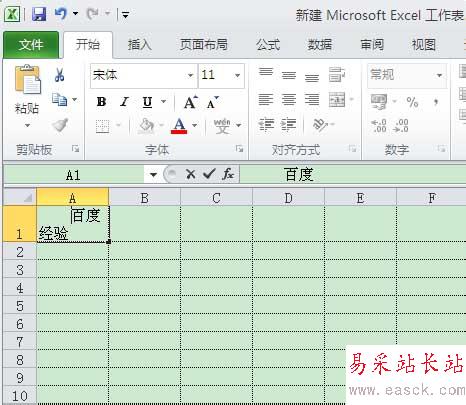Image resolution: width=466 pixels, height=405 pixels.
Task: Select row 5 header
Action: point(20,306)
